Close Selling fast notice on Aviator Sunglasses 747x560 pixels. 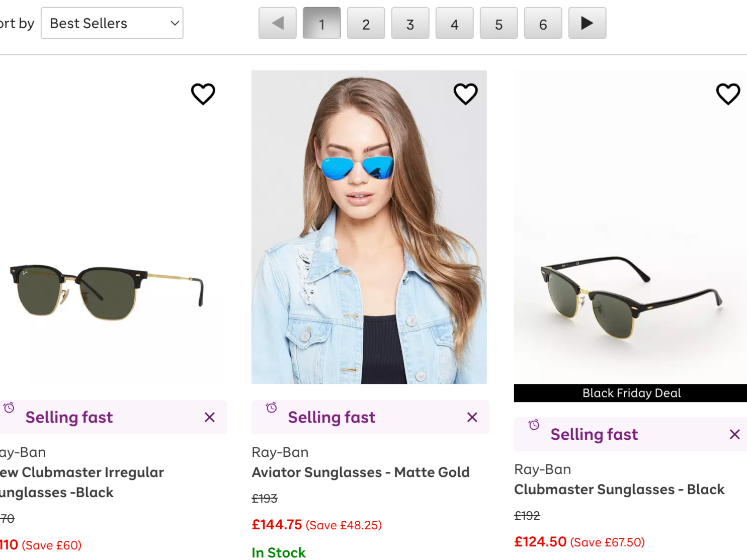pyautogui.click(x=472, y=417)
